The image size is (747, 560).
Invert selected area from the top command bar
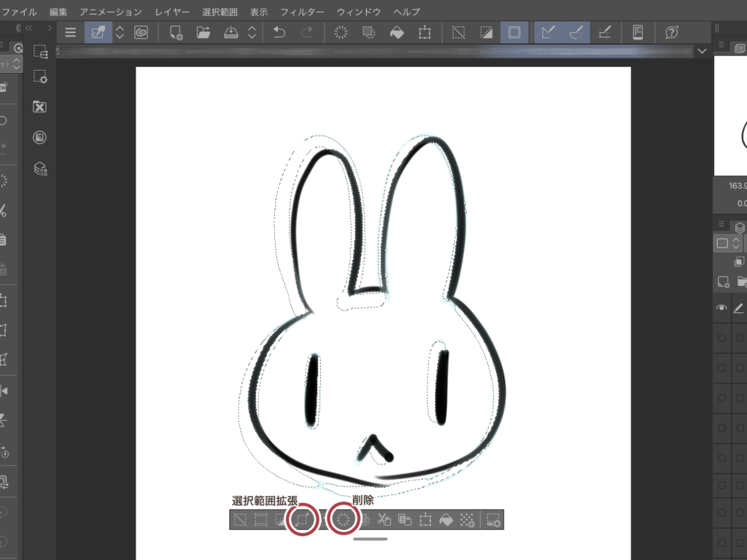(x=487, y=32)
